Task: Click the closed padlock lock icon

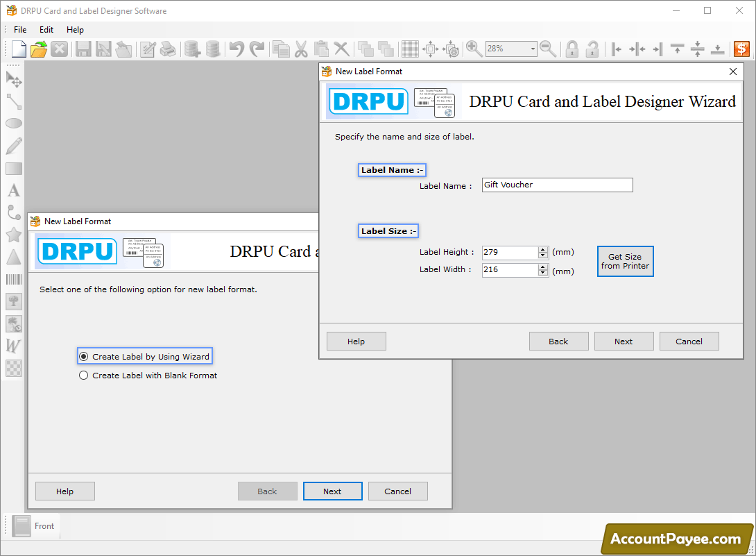Action: tap(572, 49)
